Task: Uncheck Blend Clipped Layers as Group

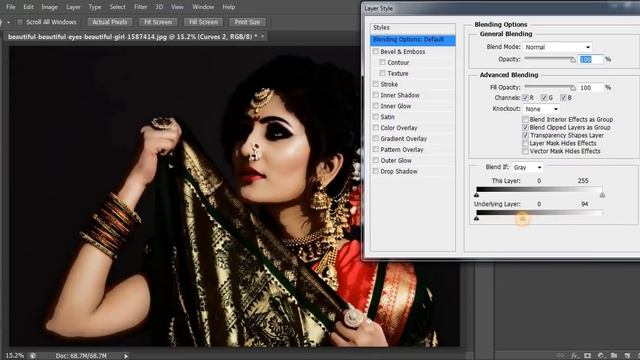Action: coord(525,127)
